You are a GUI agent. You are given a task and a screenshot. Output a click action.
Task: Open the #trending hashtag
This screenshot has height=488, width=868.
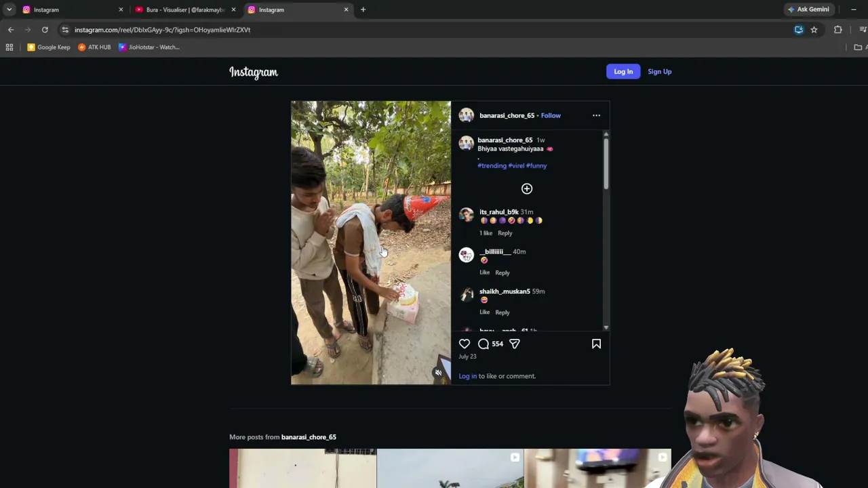(x=492, y=165)
